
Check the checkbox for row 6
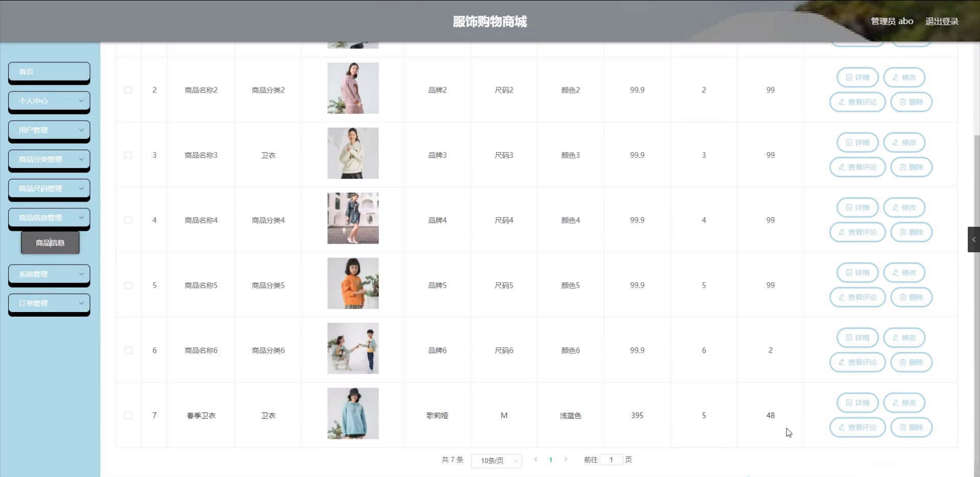pyautogui.click(x=128, y=350)
